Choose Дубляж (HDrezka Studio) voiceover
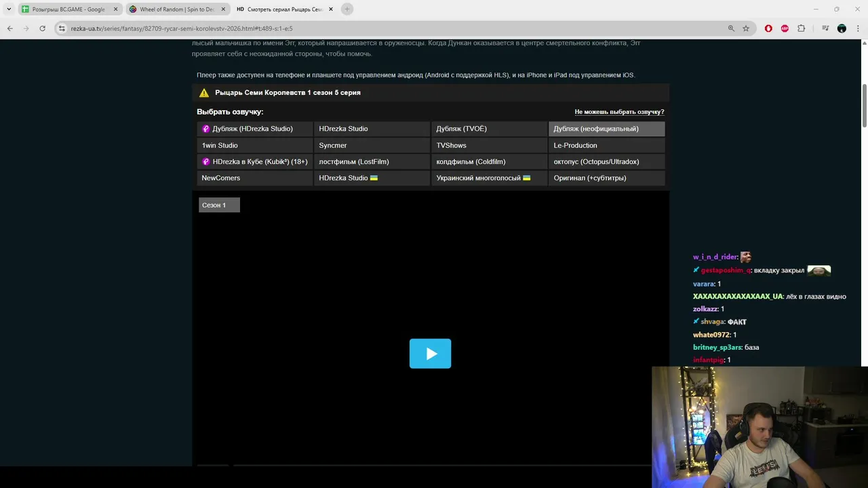This screenshot has height=488, width=868. (x=255, y=129)
